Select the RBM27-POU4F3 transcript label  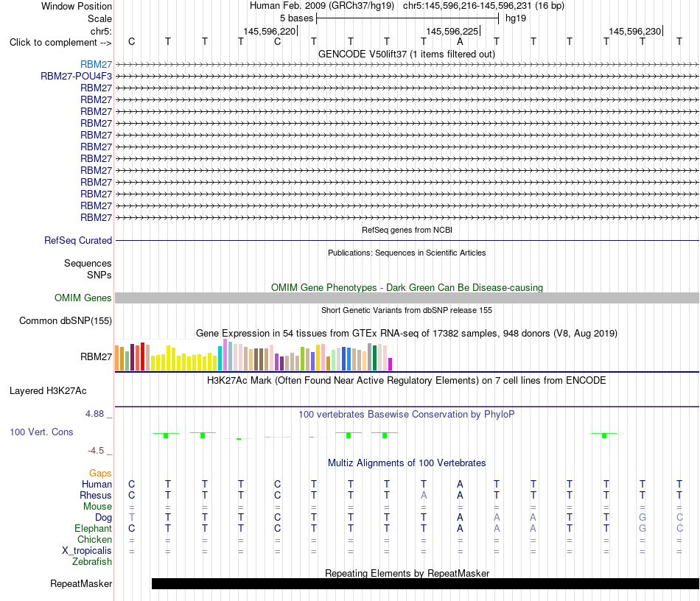pos(77,77)
